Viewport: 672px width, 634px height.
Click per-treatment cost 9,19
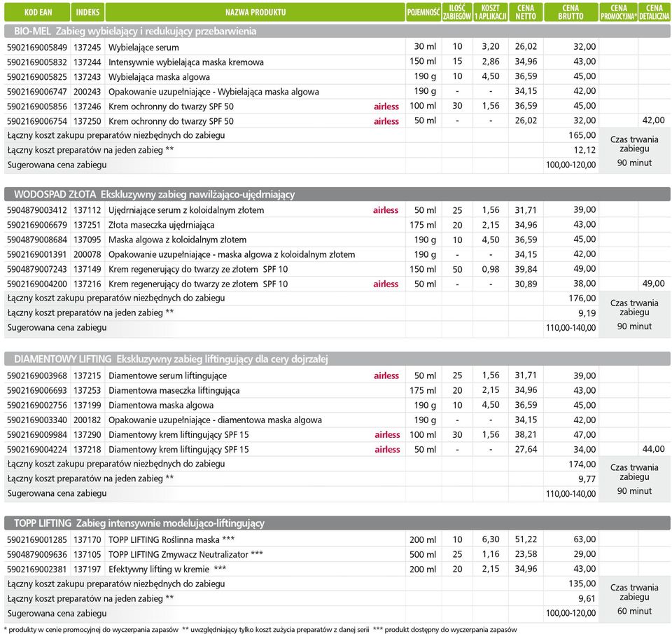pyautogui.click(x=587, y=313)
